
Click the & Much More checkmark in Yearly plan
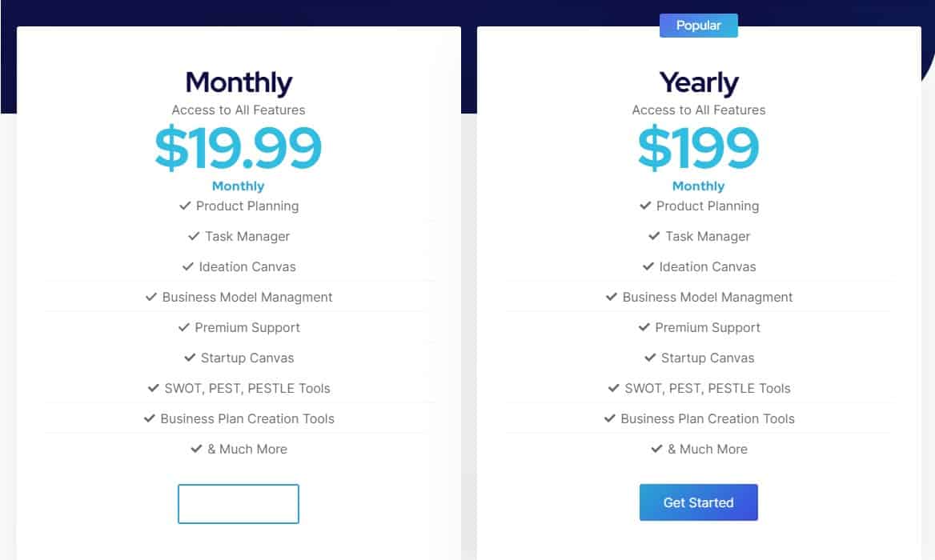[x=656, y=449]
